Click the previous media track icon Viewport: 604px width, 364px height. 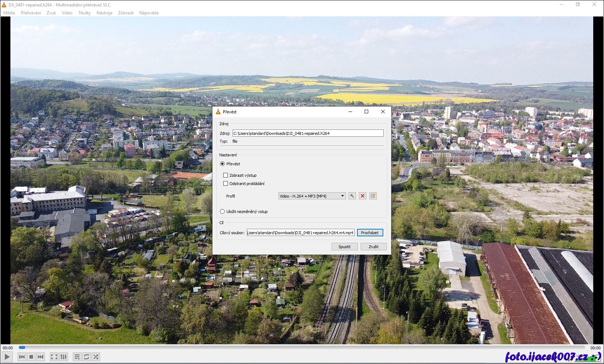pyautogui.click(x=22, y=357)
